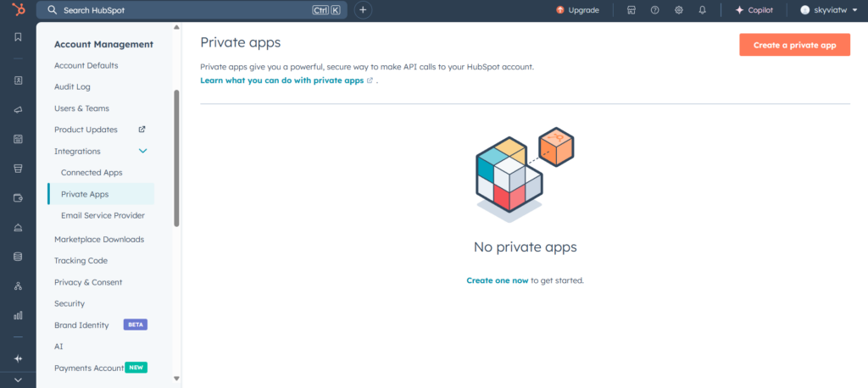Open the Data Management database icon
868x388 pixels.
point(18,257)
